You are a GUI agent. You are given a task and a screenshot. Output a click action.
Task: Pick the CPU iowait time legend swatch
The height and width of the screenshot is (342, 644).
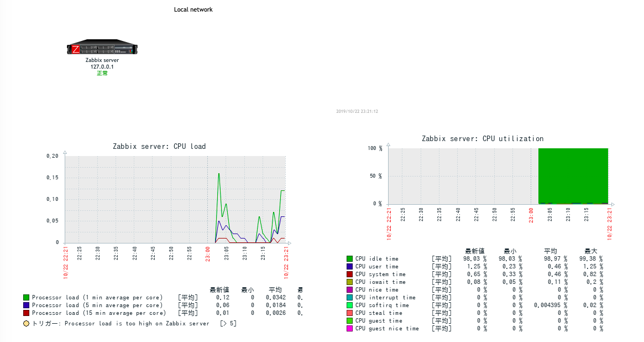349,282
